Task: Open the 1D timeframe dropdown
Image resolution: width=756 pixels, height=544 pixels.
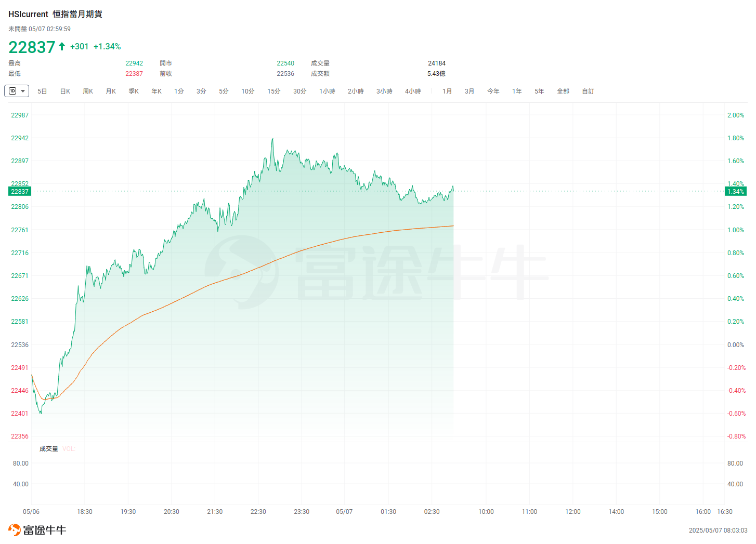Action: (x=17, y=91)
